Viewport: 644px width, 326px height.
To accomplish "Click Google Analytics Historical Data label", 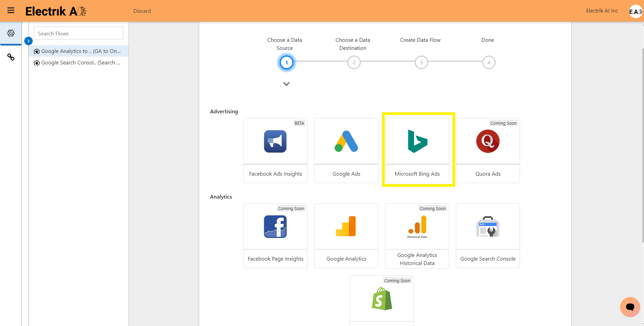I will tap(417, 259).
